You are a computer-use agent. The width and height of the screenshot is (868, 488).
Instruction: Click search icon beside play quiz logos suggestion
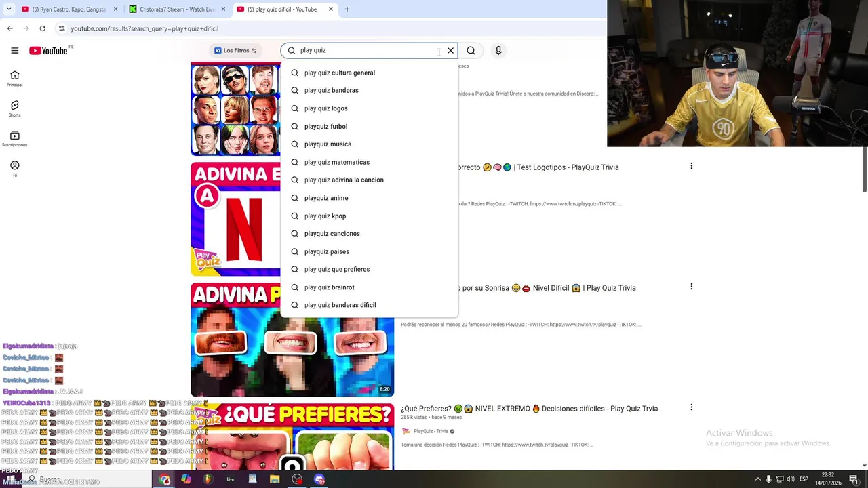click(294, 108)
